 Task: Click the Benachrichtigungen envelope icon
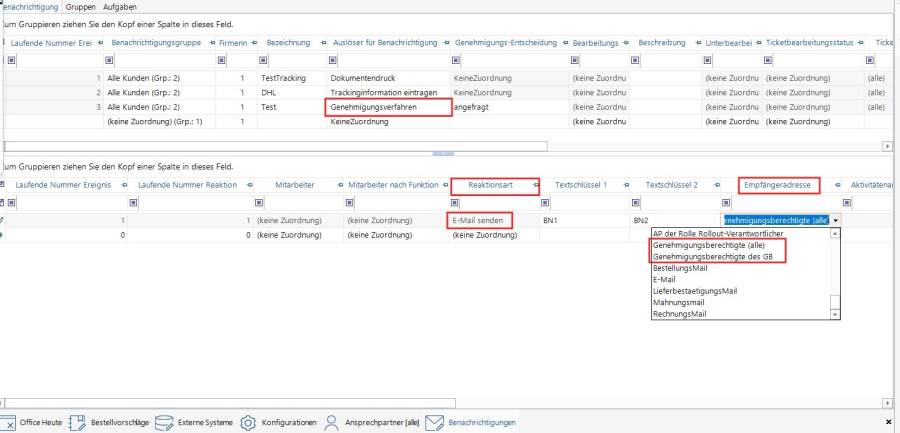click(434, 422)
